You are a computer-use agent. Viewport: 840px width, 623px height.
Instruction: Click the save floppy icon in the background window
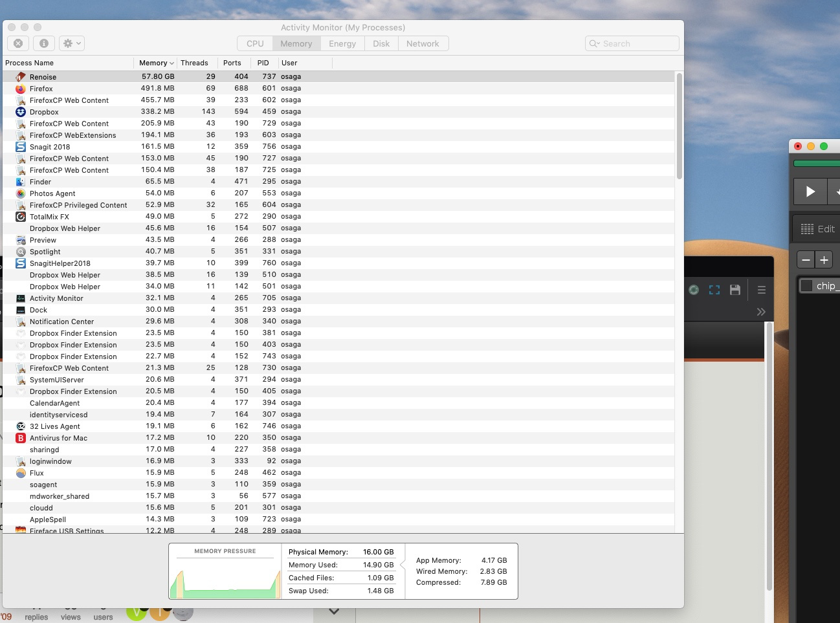[x=735, y=290]
